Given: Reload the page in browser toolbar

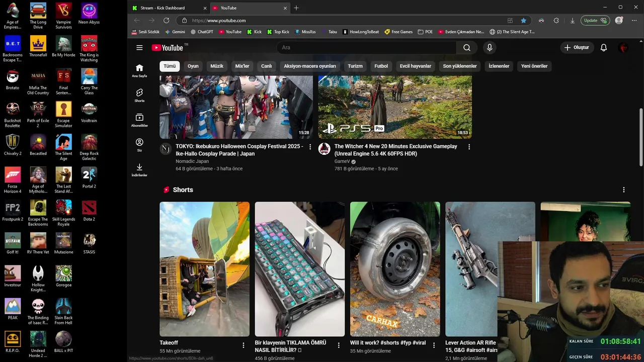Looking at the screenshot, I should tap(166, 21).
